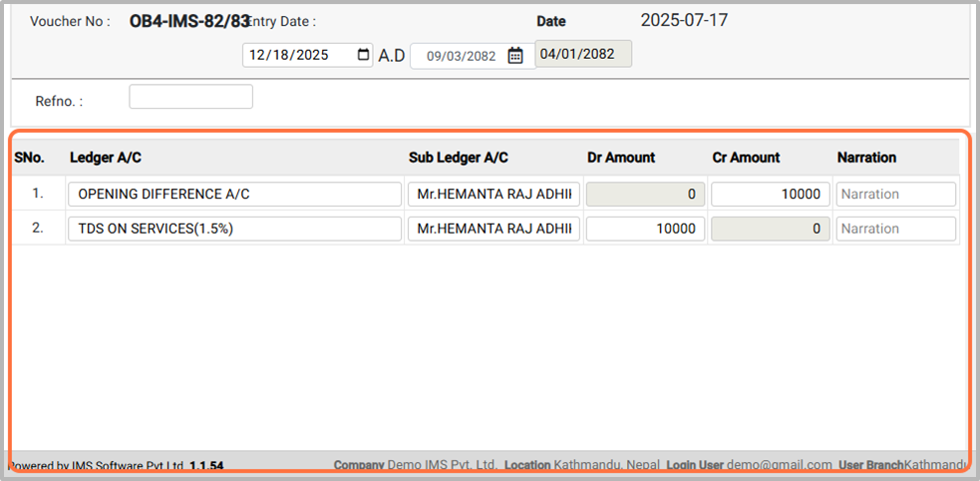
Task: Click the Sub Ledger field in row 1
Action: point(494,195)
